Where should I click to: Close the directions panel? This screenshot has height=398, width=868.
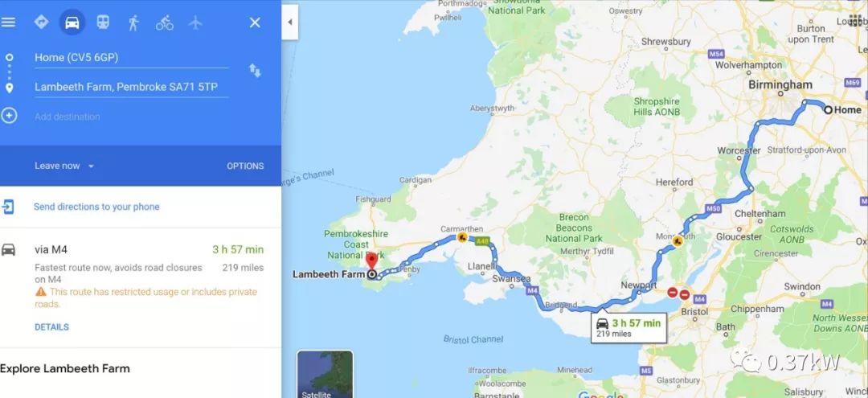(255, 23)
